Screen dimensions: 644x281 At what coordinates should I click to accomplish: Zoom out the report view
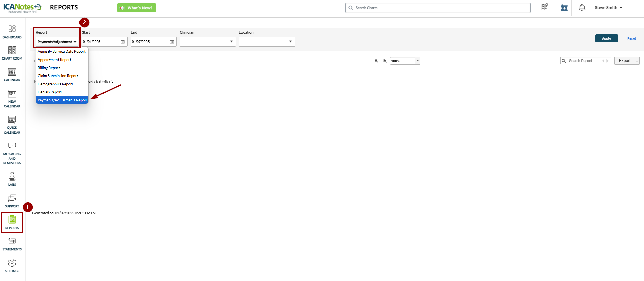tap(376, 61)
